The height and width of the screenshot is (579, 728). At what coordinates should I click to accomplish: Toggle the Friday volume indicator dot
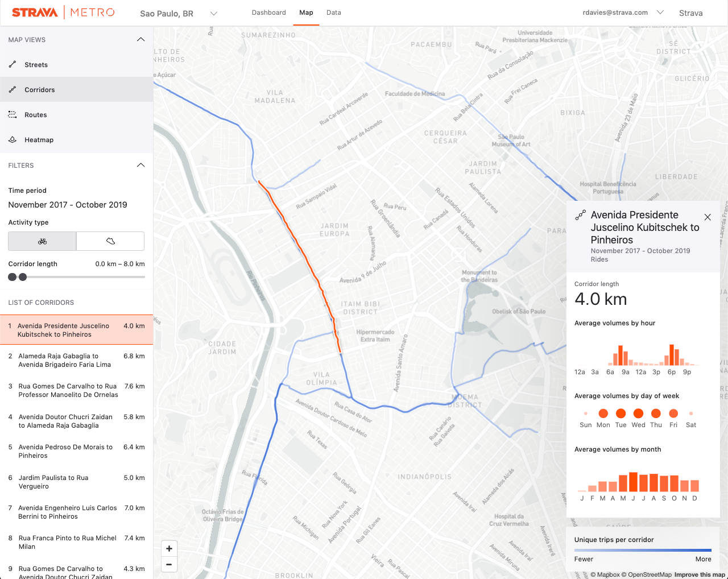pos(673,413)
